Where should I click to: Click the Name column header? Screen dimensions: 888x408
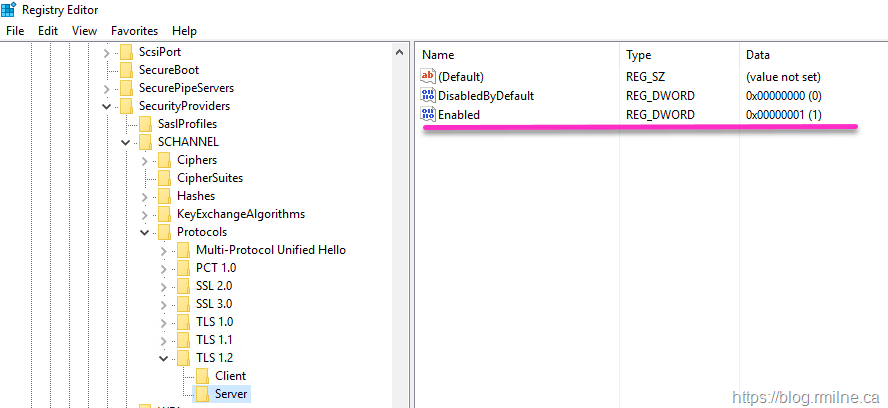(x=439, y=55)
